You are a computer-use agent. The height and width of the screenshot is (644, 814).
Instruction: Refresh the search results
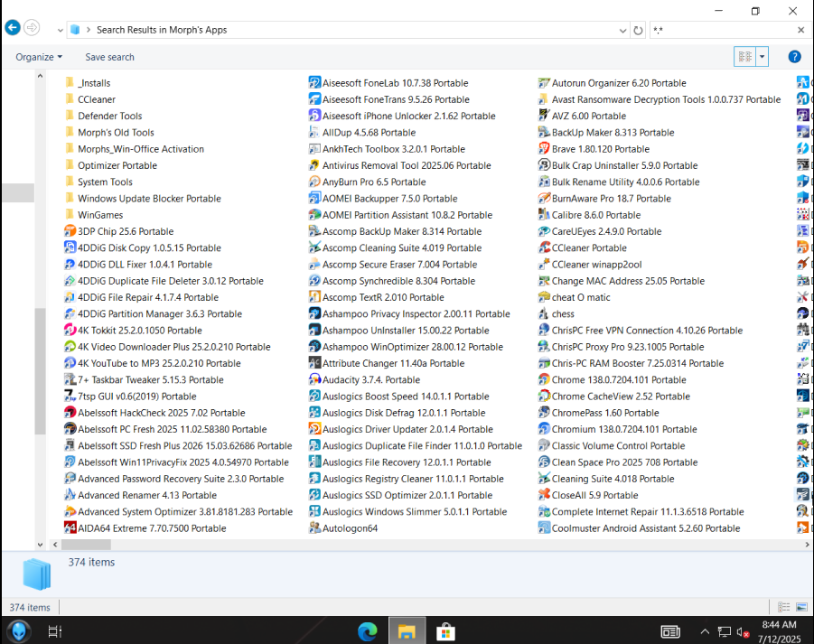pos(638,30)
